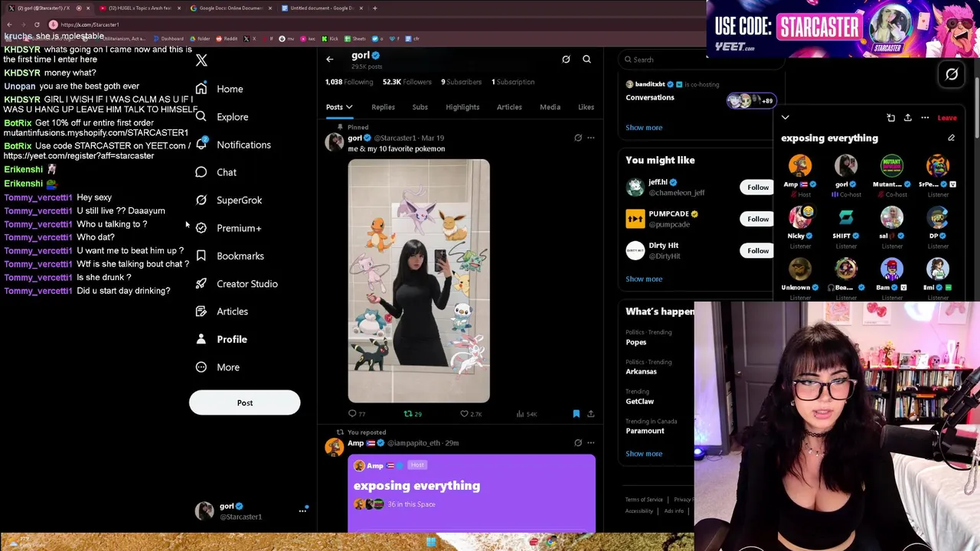Open Amp host avatar in Space
This screenshot has height=551, width=980.
800,165
